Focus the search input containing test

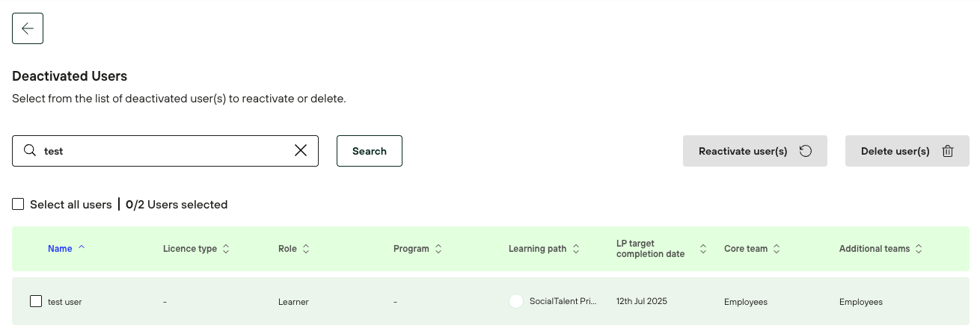click(165, 151)
